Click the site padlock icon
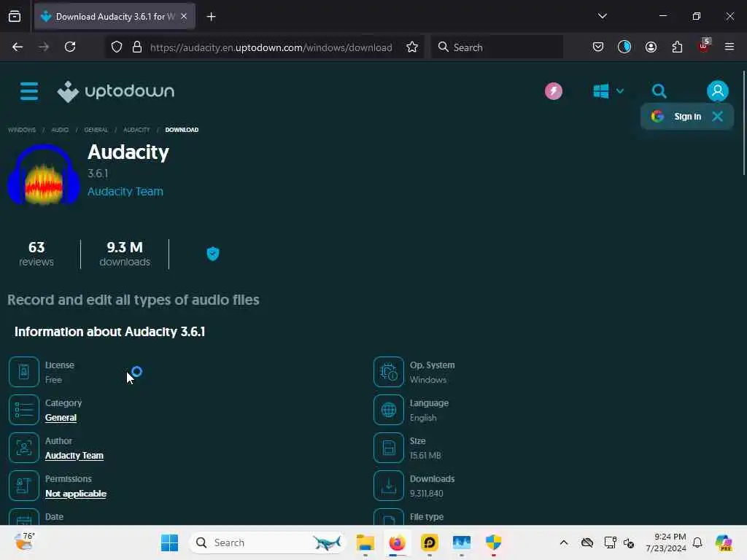 point(137,47)
